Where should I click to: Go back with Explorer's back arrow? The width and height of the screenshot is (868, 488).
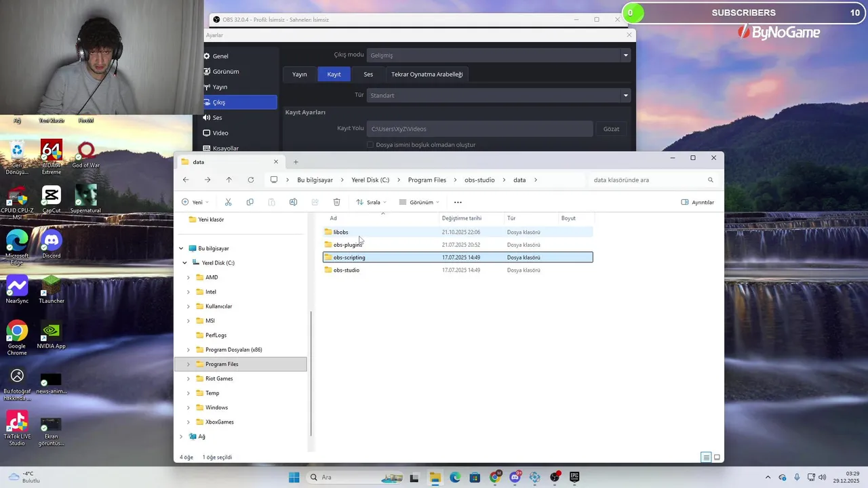click(186, 180)
